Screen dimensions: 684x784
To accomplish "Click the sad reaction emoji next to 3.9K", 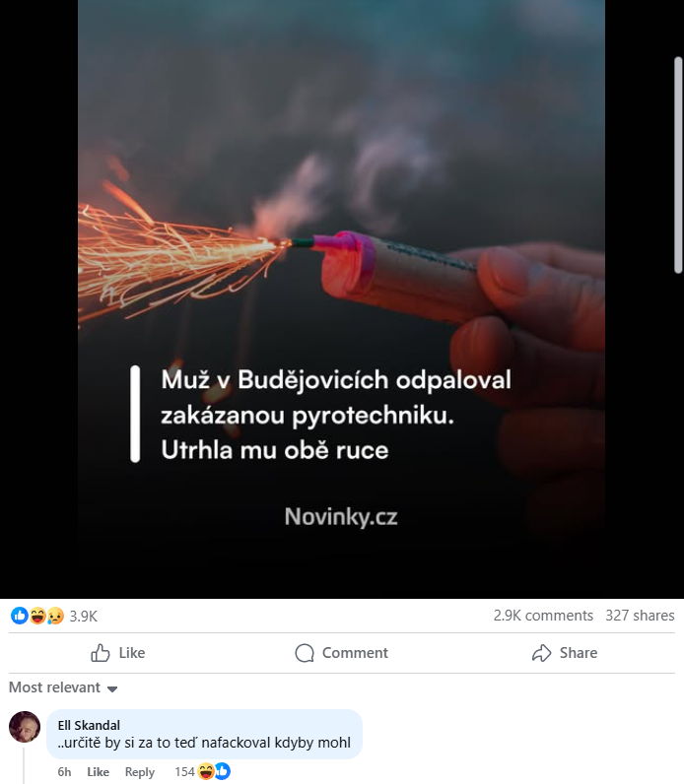I will point(55,616).
